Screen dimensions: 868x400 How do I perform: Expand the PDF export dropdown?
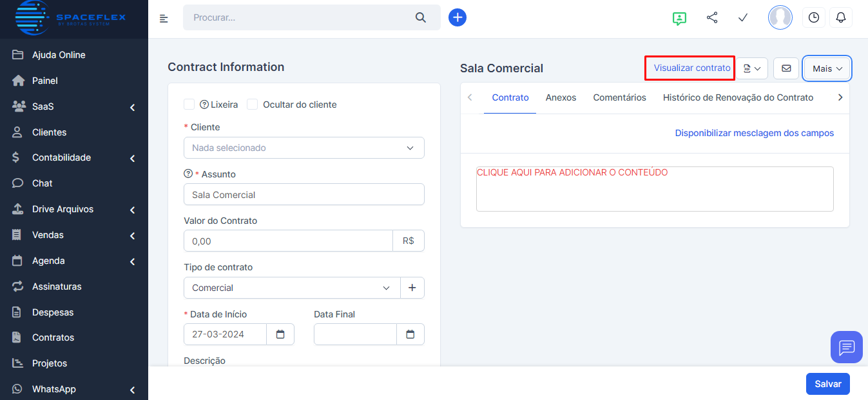[x=751, y=68]
